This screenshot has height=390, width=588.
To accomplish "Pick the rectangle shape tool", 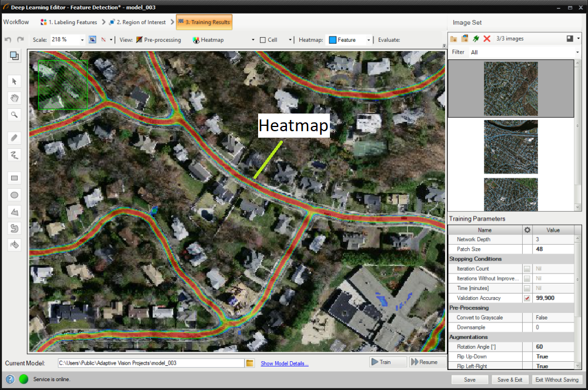I will coord(15,178).
